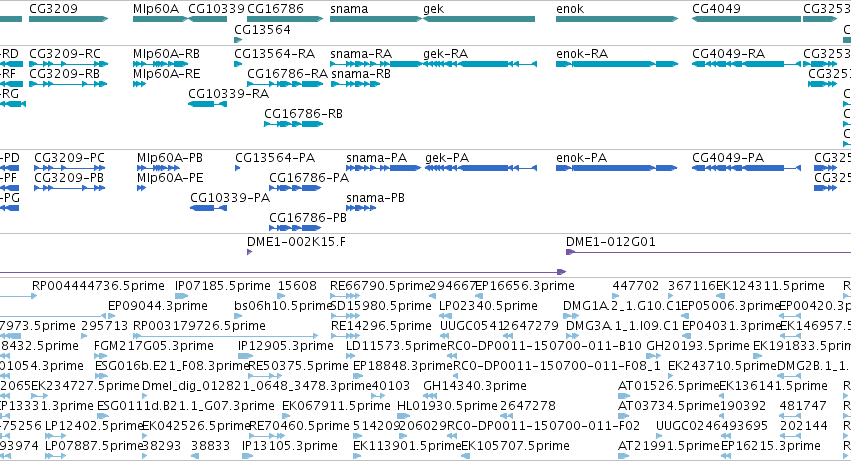Select the enok gene arrow glyph
Screen dimensions: 851x461
(617, 19)
